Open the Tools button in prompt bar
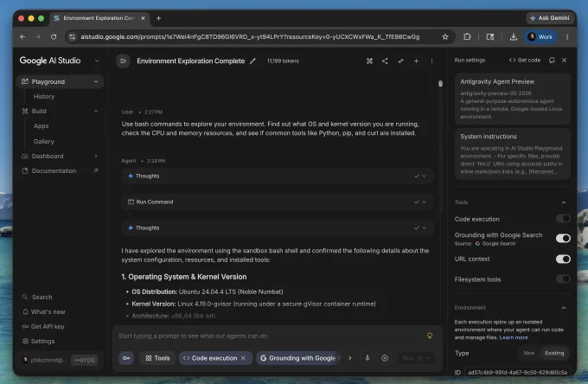Viewport: 588px width, 384px height. click(x=157, y=358)
